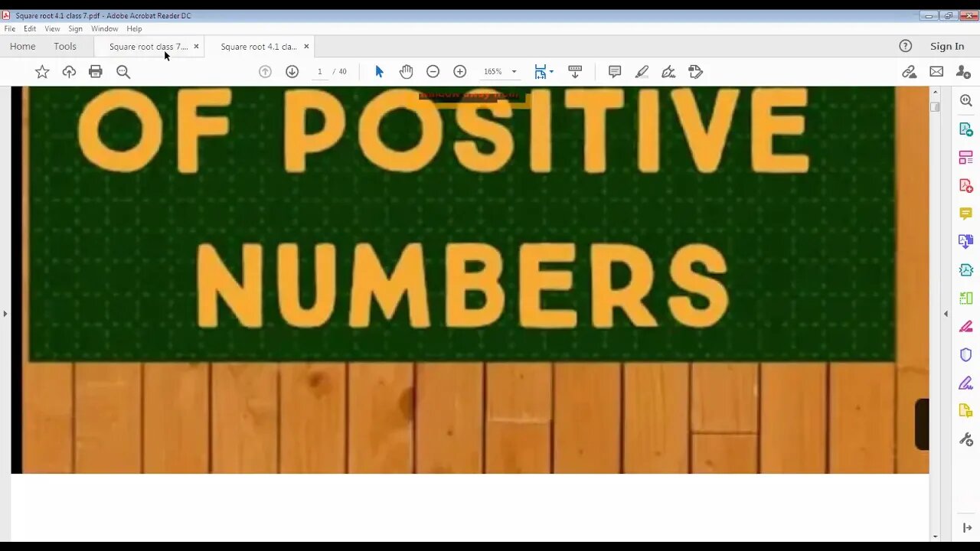Viewport: 980px width, 551px height.
Task: Print the document with the printer icon
Action: click(96, 72)
